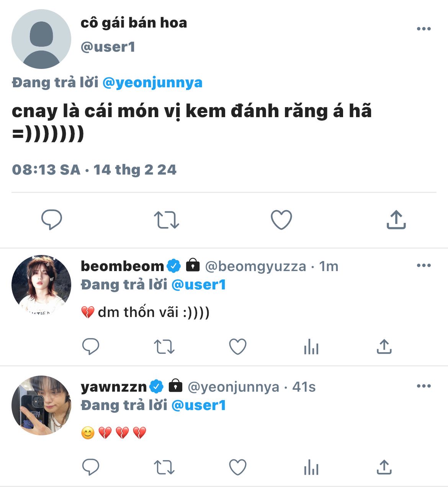Share beombeom's reply
This screenshot has width=448, height=487.
[x=384, y=347]
